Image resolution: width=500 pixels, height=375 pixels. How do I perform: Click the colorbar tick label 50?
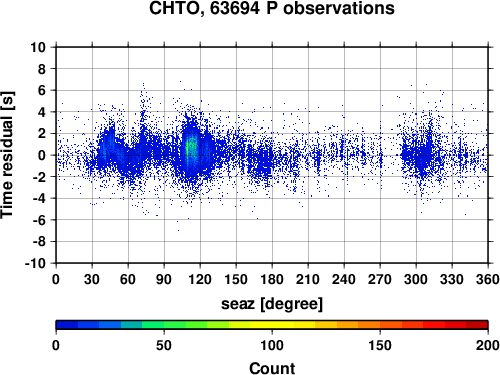click(x=164, y=345)
